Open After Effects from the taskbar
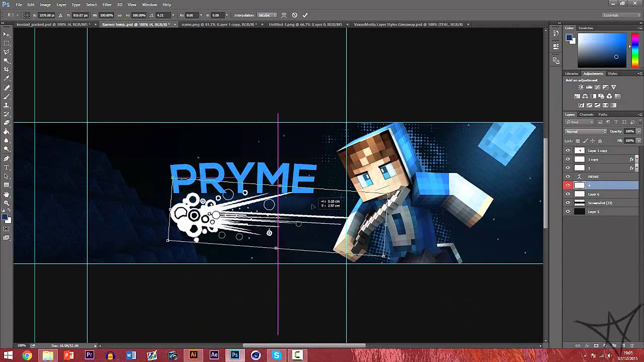 (214, 355)
